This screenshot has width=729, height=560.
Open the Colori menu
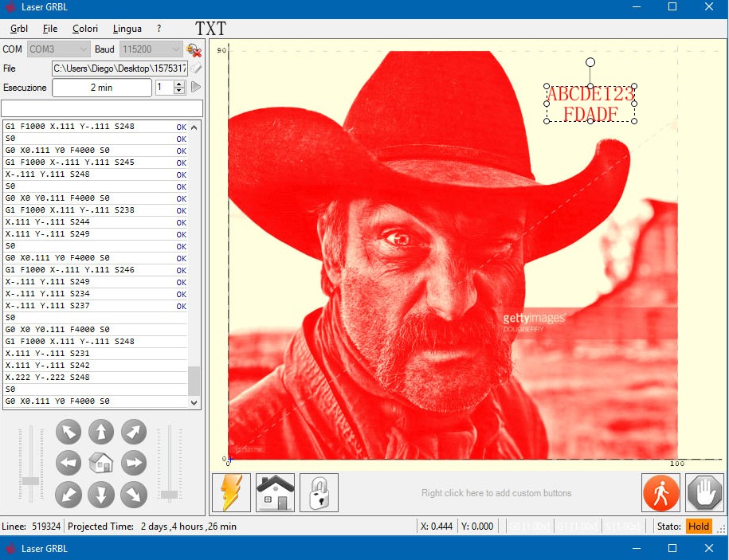tap(85, 29)
